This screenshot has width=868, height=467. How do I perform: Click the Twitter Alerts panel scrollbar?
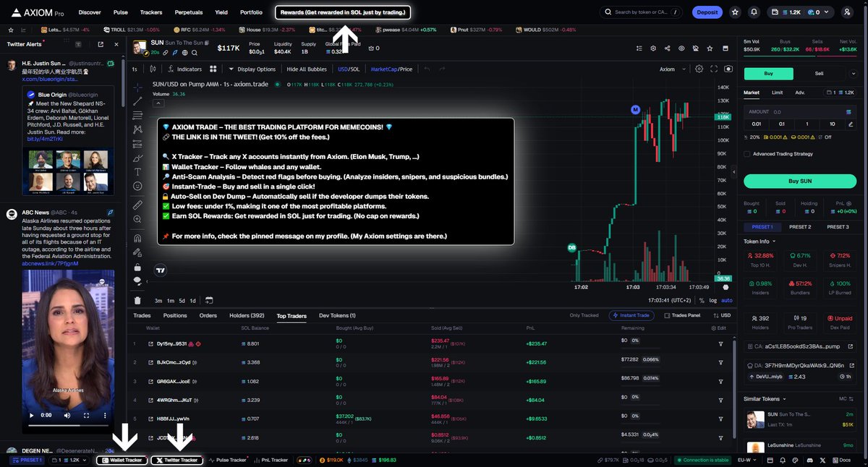(123, 73)
